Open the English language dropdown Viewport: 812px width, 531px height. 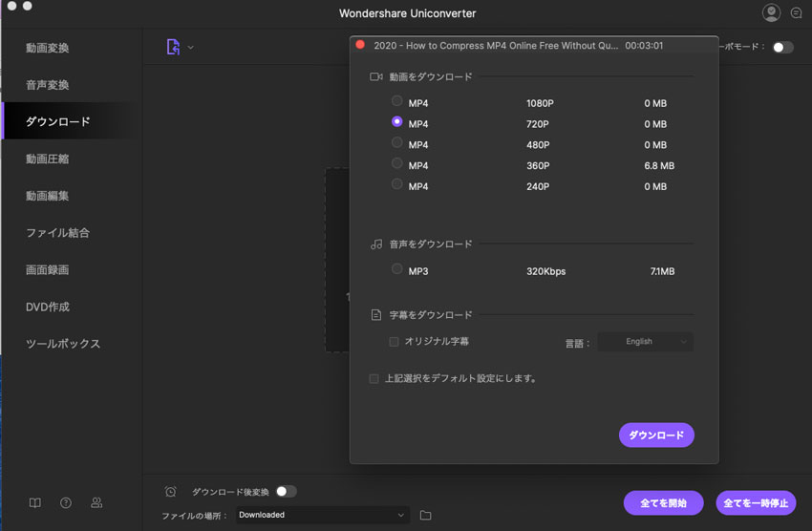pyautogui.click(x=645, y=342)
